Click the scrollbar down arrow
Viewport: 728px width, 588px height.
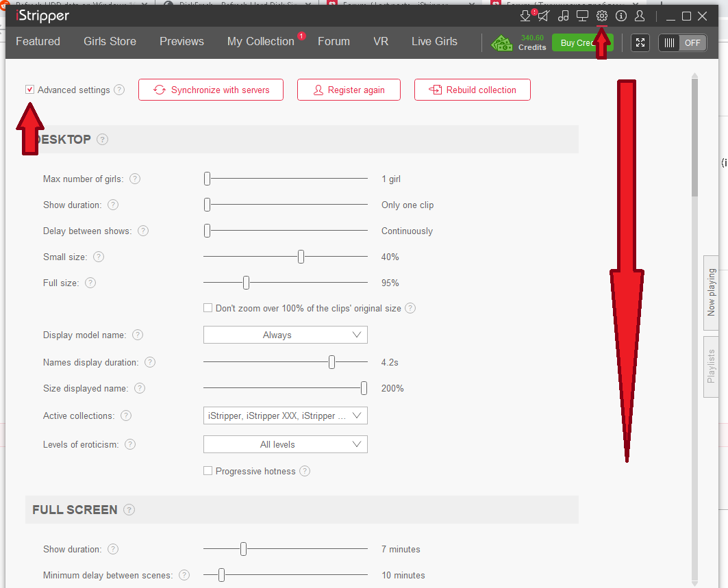pos(694,584)
